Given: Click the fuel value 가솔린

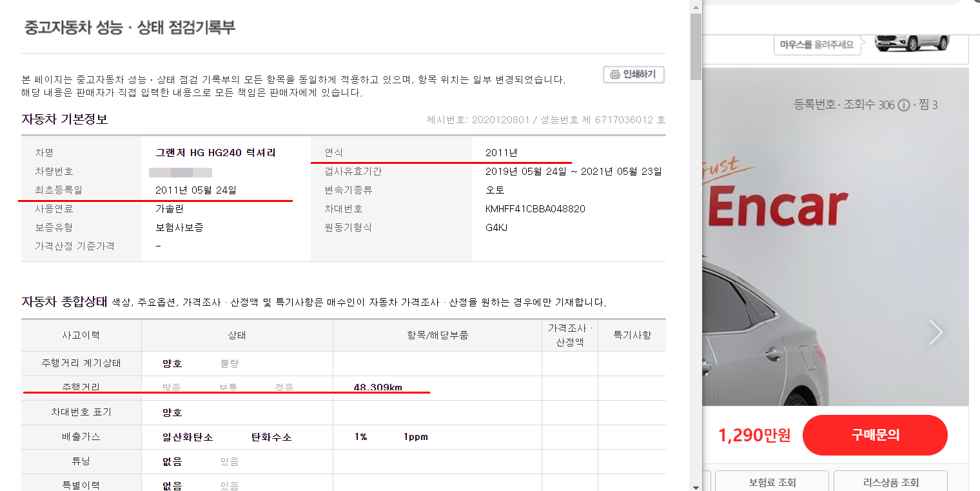Looking at the screenshot, I should [x=170, y=209].
